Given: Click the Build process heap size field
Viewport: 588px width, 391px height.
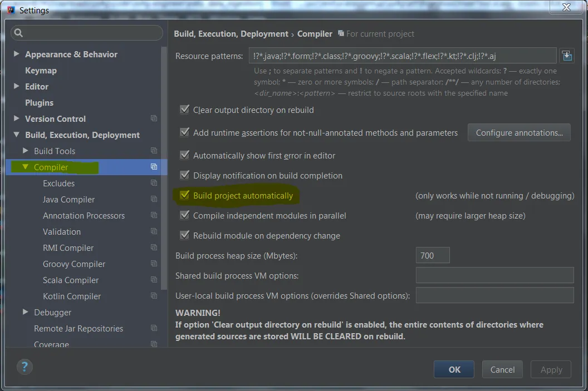Looking at the screenshot, I should point(432,256).
